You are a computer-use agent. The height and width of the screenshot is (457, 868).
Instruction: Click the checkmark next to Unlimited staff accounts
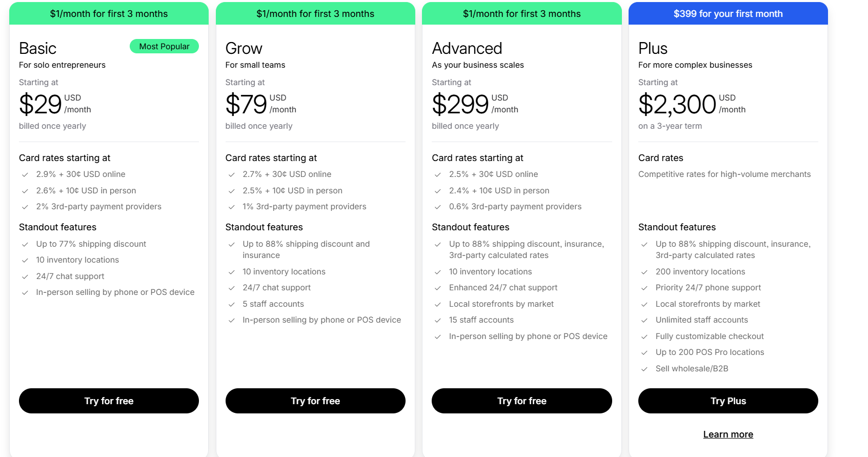click(x=644, y=321)
